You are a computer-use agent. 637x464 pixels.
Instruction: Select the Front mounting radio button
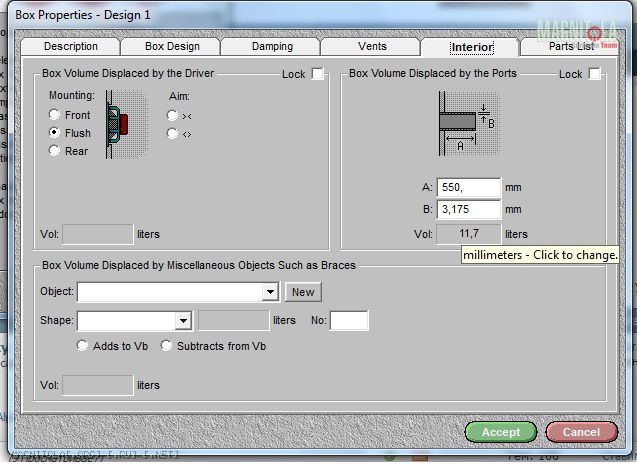pyautogui.click(x=55, y=115)
